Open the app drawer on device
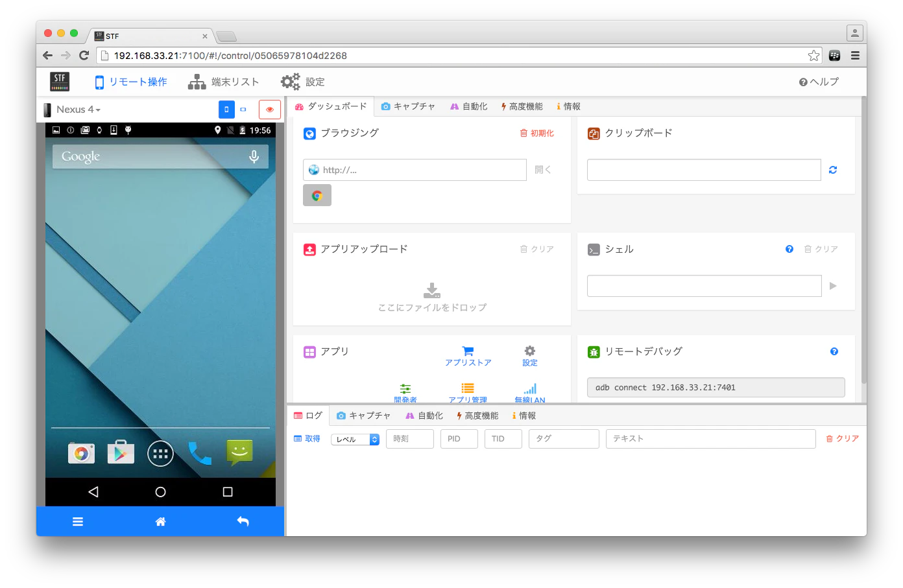 (x=160, y=453)
